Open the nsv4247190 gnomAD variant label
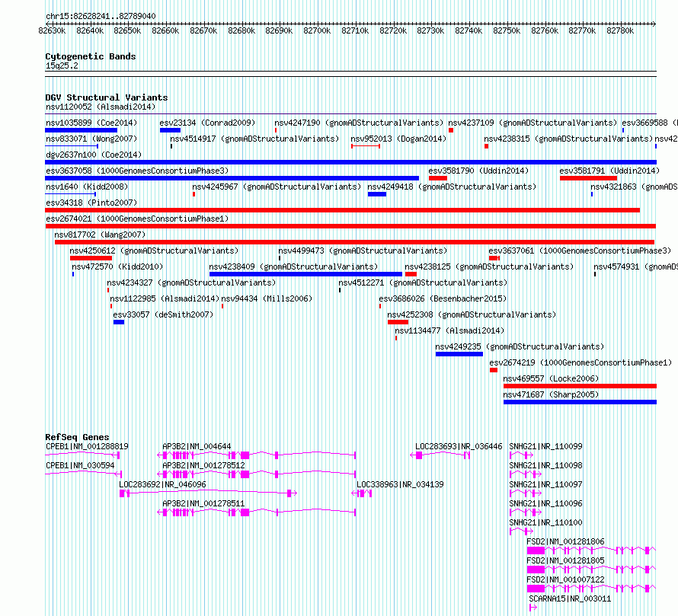 click(359, 123)
